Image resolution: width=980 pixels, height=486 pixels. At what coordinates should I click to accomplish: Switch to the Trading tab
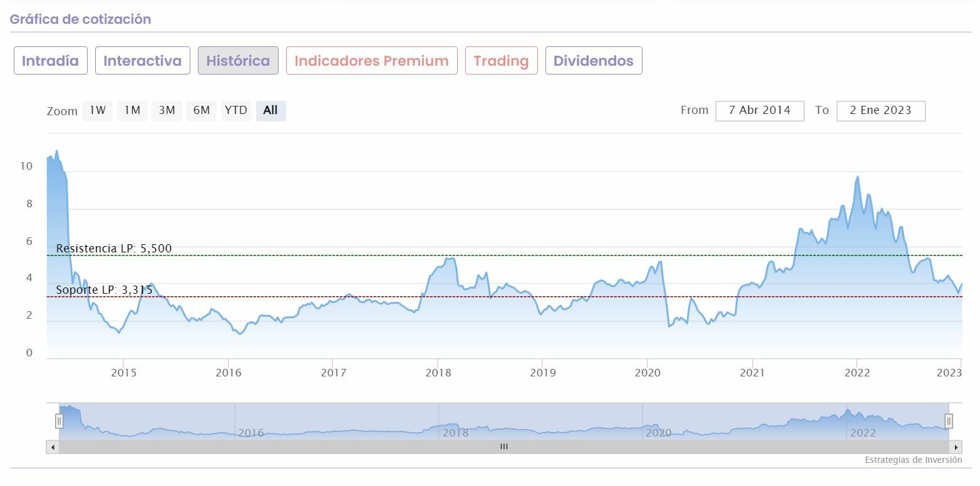click(x=501, y=61)
